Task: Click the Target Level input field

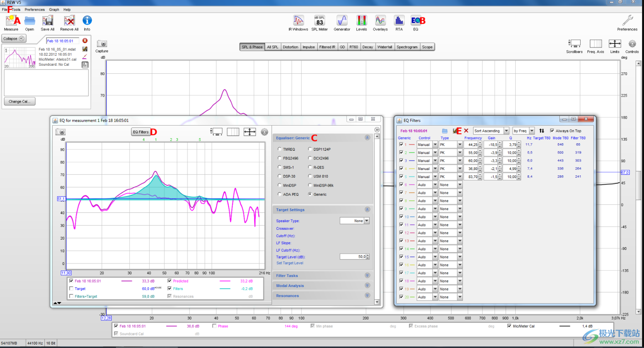Action: point(353,257)
